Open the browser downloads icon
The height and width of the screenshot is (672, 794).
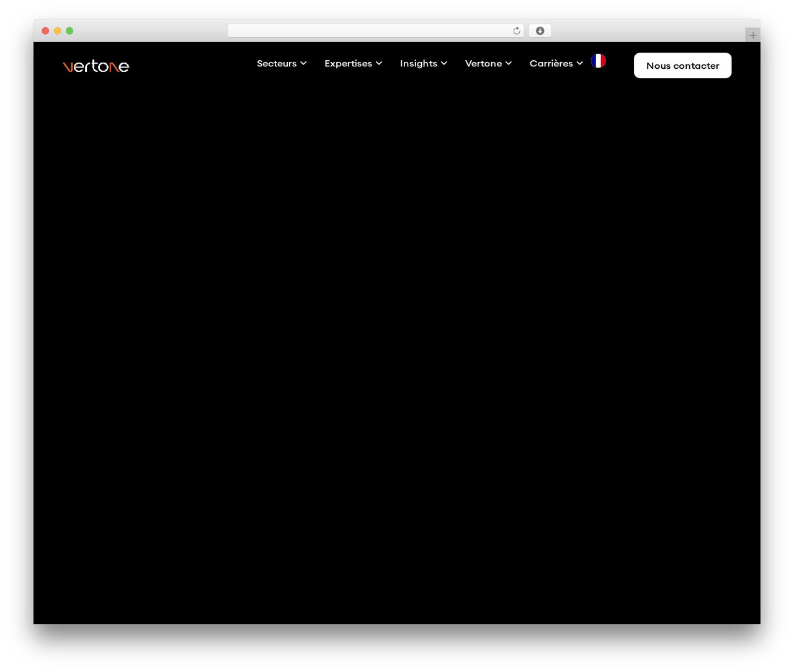coord(540,31)
